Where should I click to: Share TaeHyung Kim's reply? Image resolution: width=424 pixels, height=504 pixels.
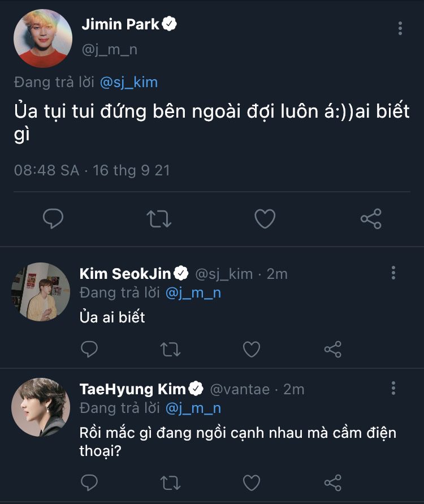point(333,482)
